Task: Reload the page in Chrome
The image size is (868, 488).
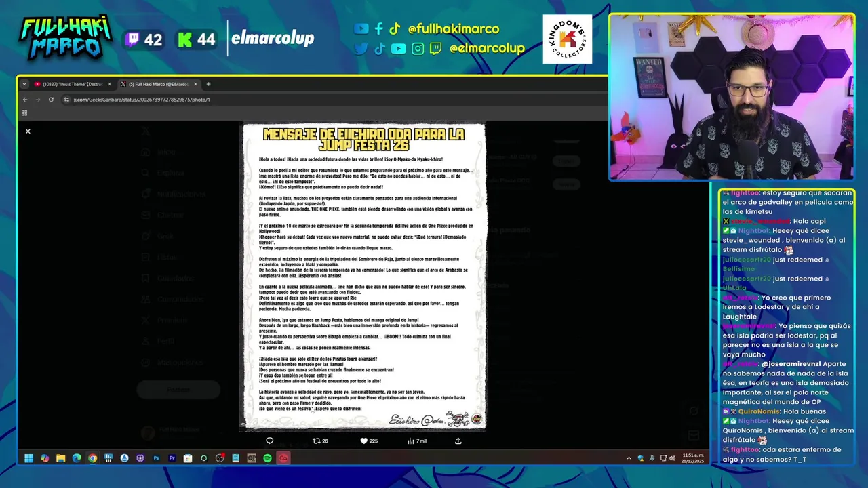Action: click(52, 100)
